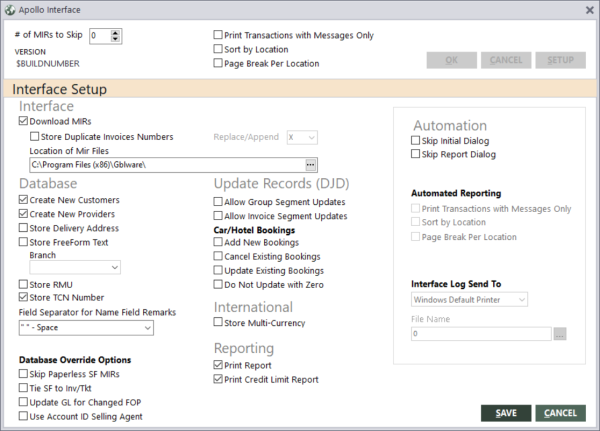Screen dimensions: 600x431
Task: Enable Skip Report Dialog
Action: pos(415,154)
